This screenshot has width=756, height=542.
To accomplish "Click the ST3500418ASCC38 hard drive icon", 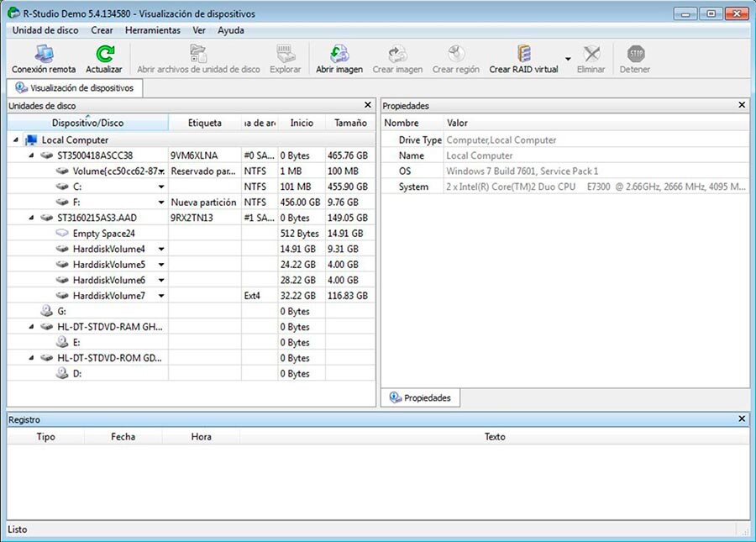I will point(47,155).
